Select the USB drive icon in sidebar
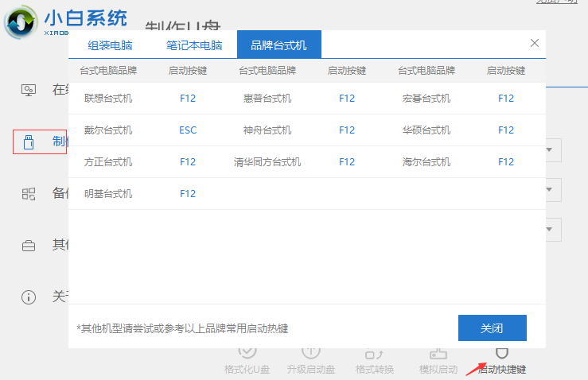This screenshot has width=588, height=380. pyautogui.click(x=29, y=142)
